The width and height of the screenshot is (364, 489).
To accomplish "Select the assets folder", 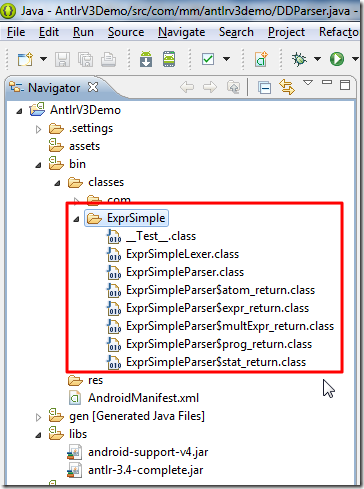I will pos(84,146).
